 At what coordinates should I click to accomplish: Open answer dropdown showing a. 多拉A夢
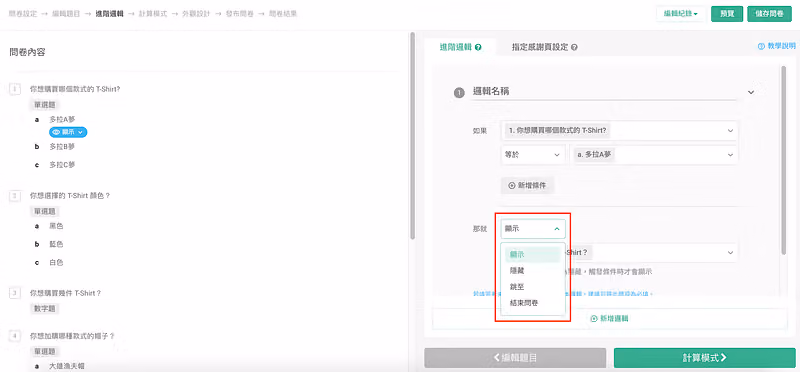click(x=654, y=155)
